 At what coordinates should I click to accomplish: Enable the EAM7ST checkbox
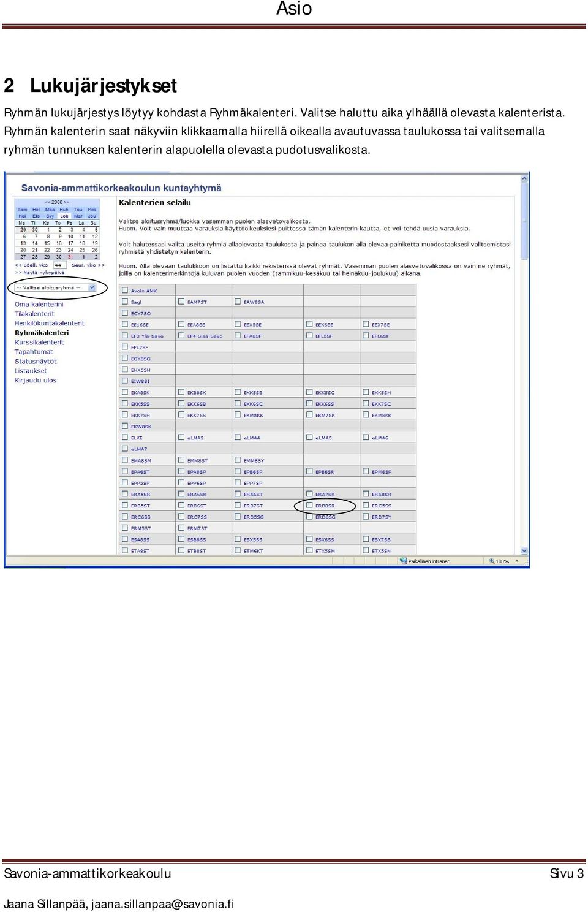pos(181,302)
